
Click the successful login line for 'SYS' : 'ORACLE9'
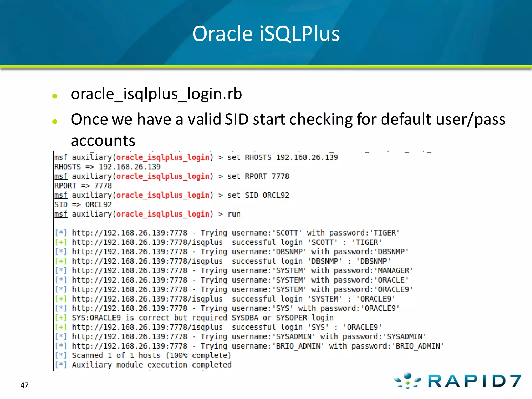218,327
